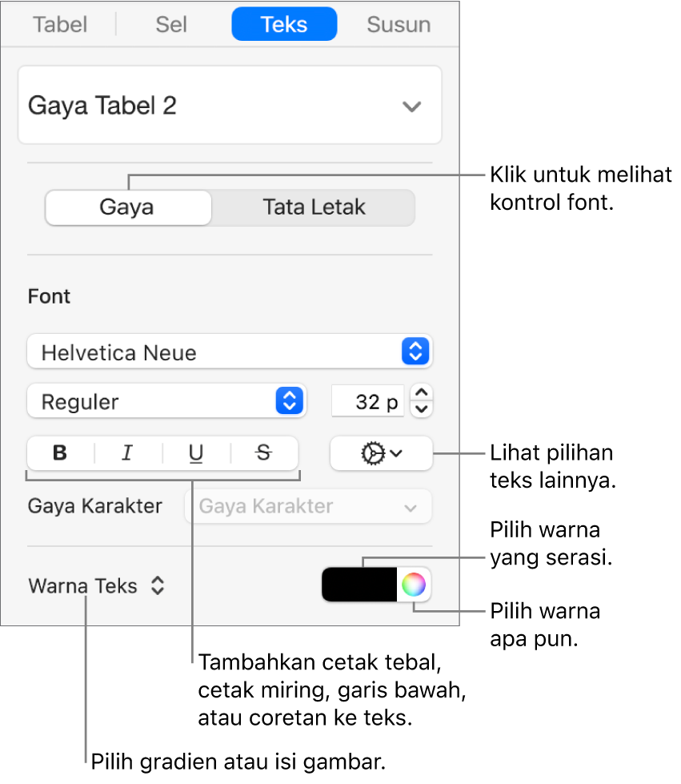Open Warna Teks fill type popup

coord(97,586)
